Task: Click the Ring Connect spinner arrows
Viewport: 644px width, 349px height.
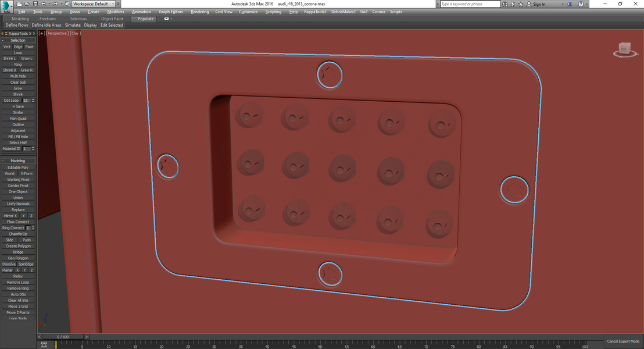Action: 33,228
